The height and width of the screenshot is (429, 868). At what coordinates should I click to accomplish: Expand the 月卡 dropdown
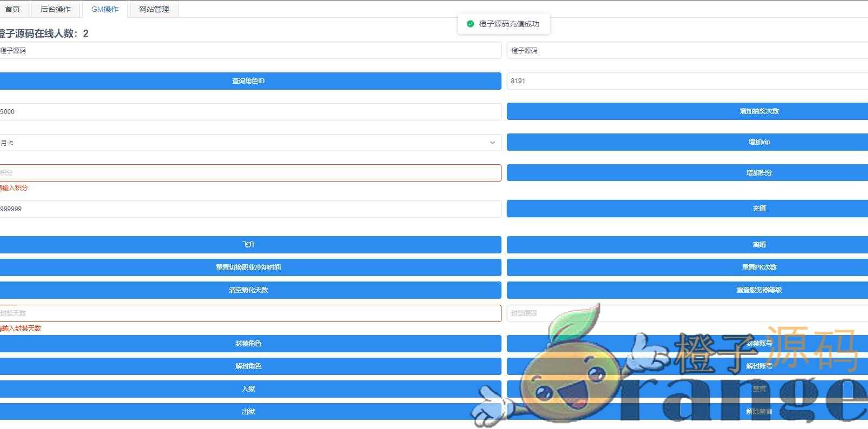(249, 143)
